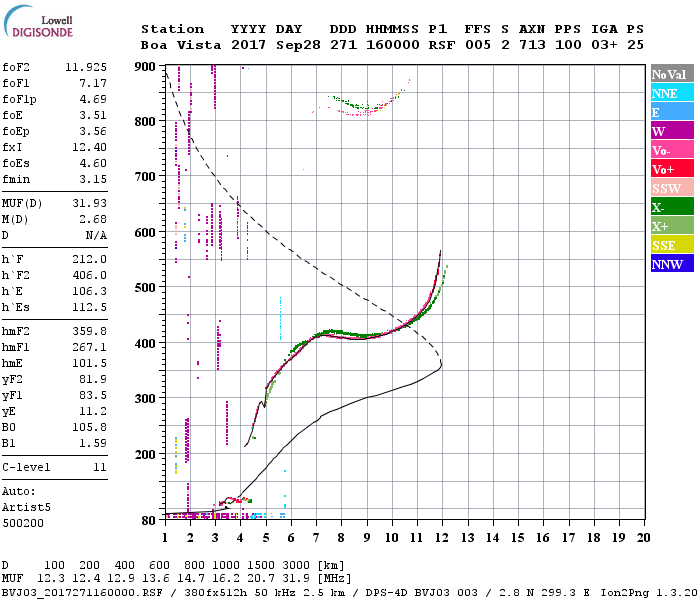
Task: Select the Vo- pink legend swatch
Action: [672, 150]
